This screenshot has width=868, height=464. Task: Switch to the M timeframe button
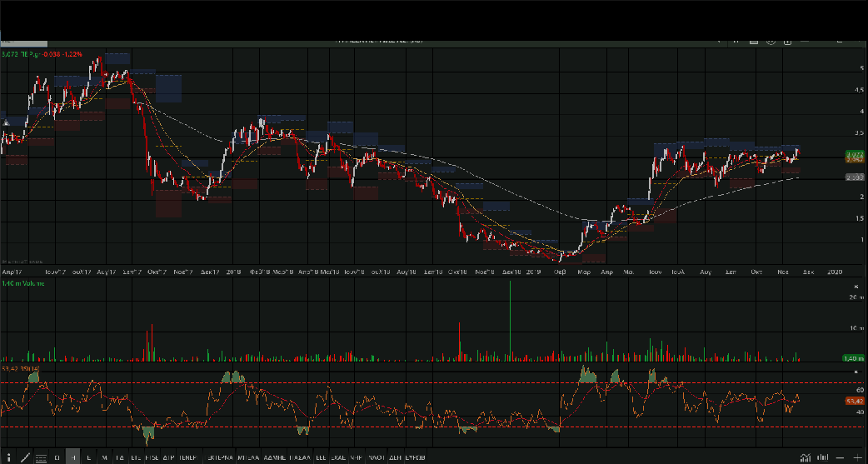(104, 457)
